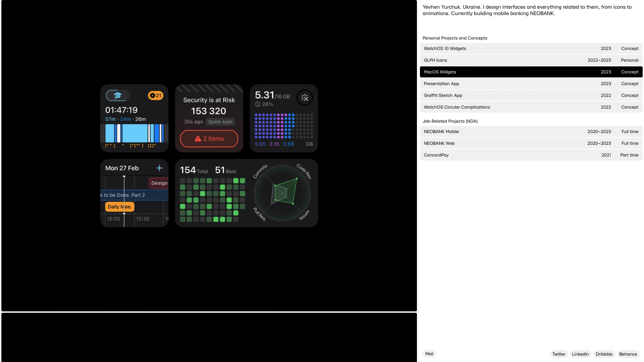Click the Quick scan button

click(220, 122)
